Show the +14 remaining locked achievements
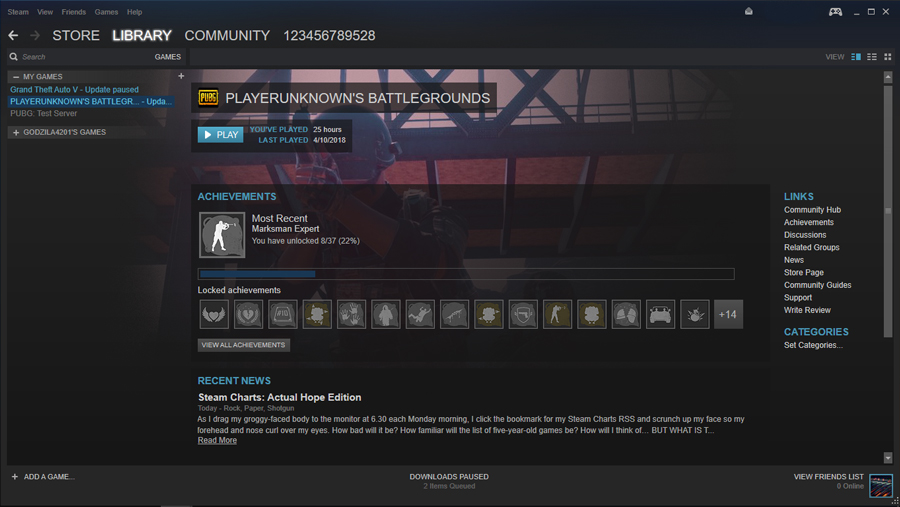Screen dimensions: 900x507 tap(728, 314)
